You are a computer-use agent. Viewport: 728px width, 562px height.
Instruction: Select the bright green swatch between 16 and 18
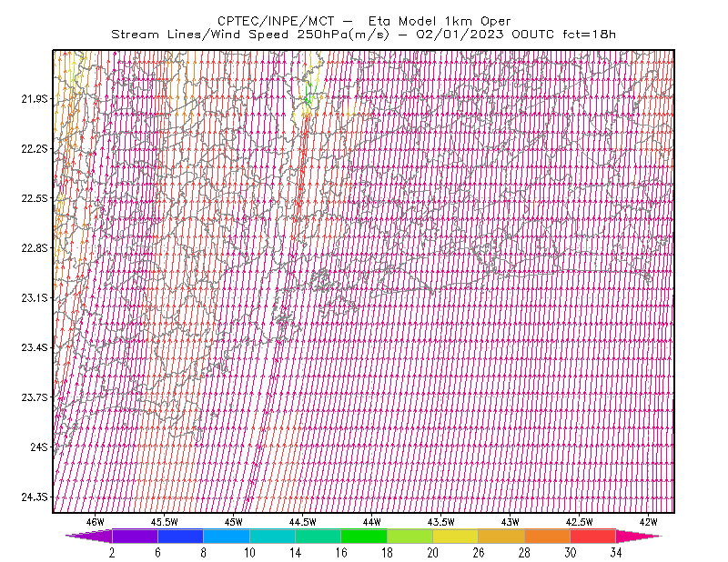(364, 536)
